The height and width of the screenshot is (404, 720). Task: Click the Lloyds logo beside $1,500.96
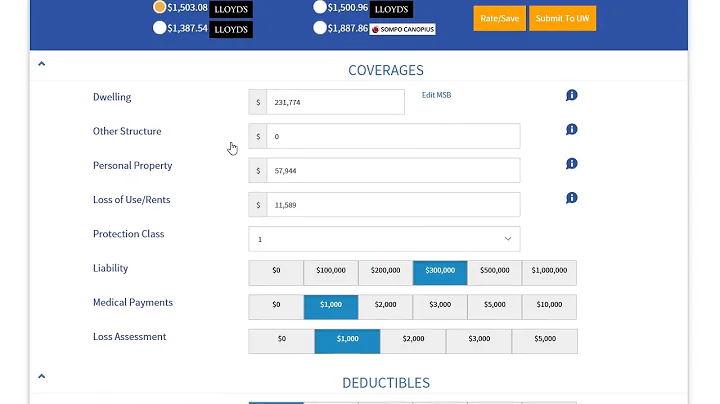click(x=391, y=9)
